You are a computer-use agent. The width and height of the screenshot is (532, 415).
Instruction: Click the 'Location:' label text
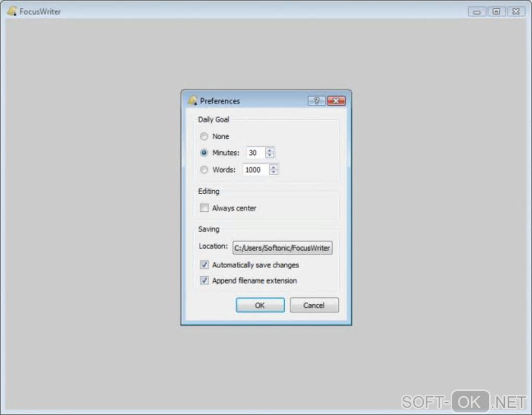click(x=213, y=246)
